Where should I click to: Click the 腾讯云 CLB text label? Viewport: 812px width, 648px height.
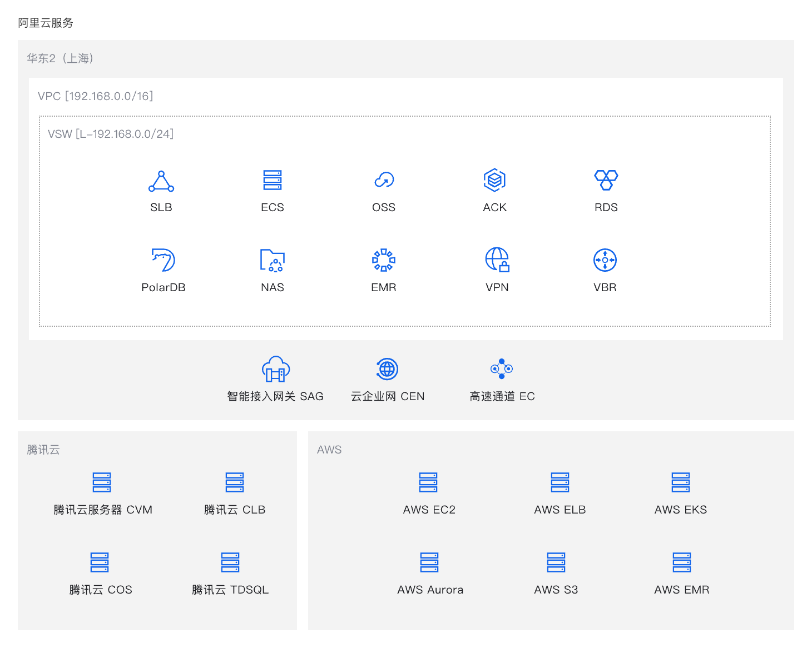(x=235, y=510)
